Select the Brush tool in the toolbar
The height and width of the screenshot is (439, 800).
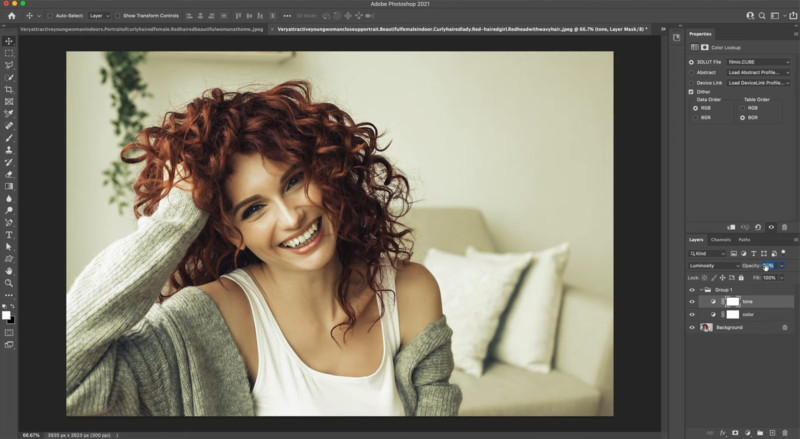click(9, 137)
